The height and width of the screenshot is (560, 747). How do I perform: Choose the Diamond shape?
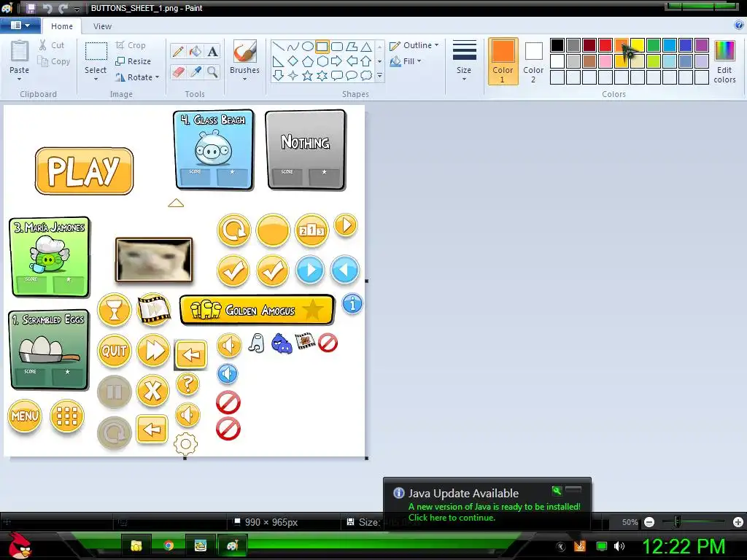pyautogui.click(x=293, y=61)
